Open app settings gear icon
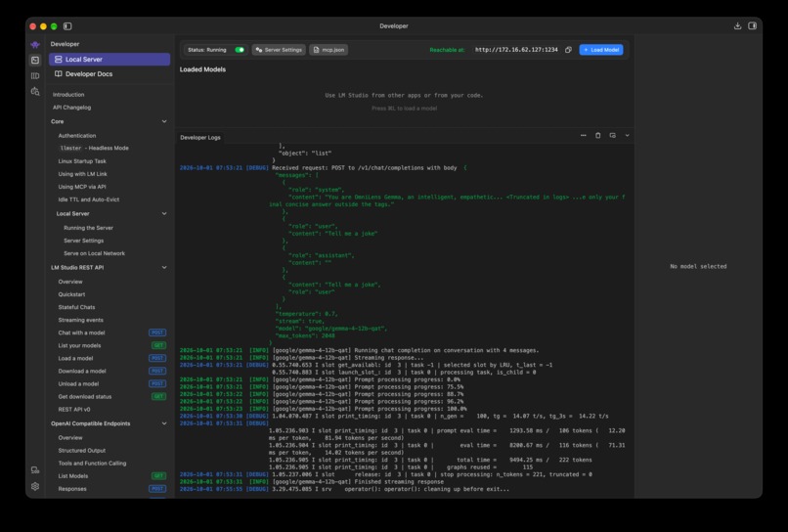 tap(35, 487)
